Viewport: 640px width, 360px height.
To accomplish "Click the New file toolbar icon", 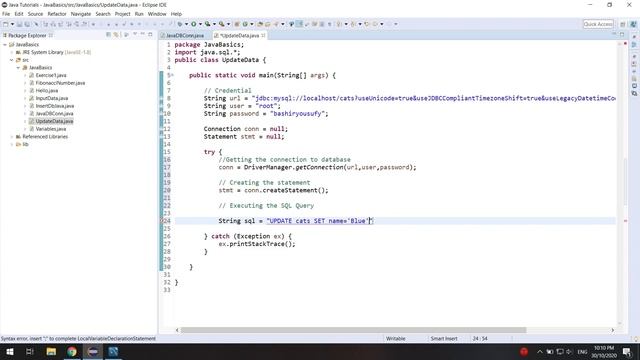I will tap(5, 24).
